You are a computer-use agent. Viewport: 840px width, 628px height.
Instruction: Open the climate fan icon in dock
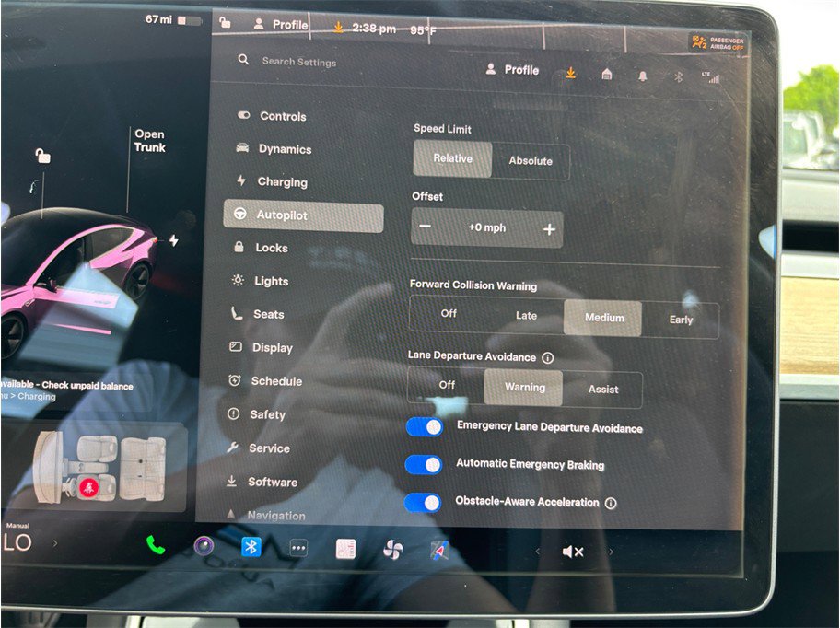coord(392,550)
